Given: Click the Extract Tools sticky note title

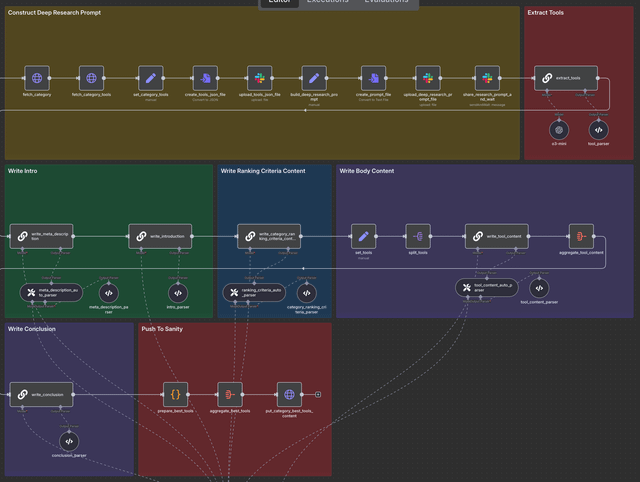Looking at the screenshot, I should (x=545, y=13).
